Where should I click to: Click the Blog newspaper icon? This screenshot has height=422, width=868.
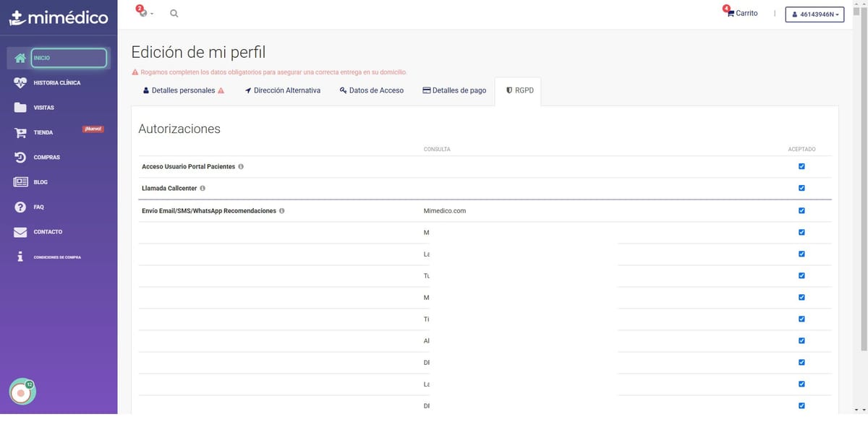[x=20, y=182]
